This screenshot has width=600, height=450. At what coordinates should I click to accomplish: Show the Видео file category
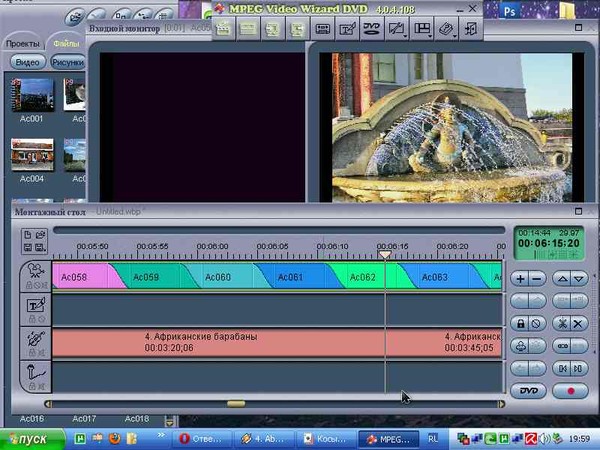(x=28, y=62)
